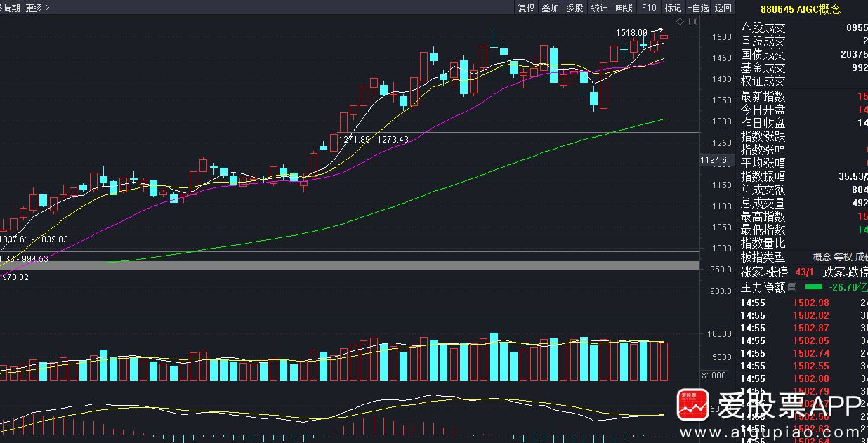Open the 统计 statistics menu
This screenshot has width=868, height=443.
click(x=599, y=8)
